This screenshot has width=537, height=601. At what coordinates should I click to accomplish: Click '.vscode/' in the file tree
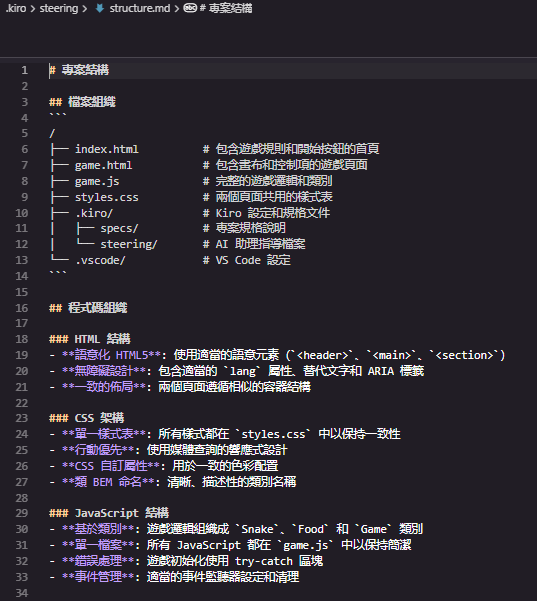pyautogui.click(x=100, y=260)
